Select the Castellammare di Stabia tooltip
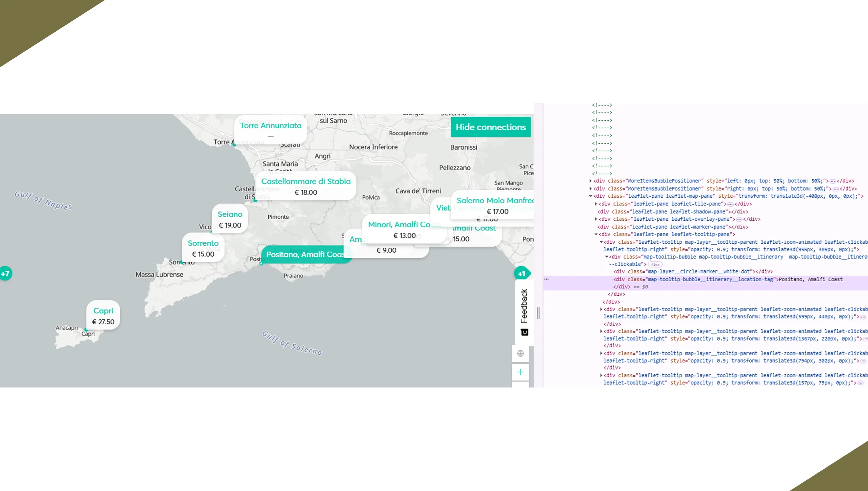 [x=306, y=186]
